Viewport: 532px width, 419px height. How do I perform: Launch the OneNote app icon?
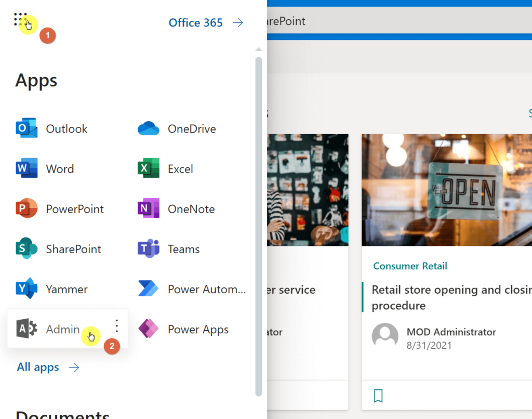148,208
